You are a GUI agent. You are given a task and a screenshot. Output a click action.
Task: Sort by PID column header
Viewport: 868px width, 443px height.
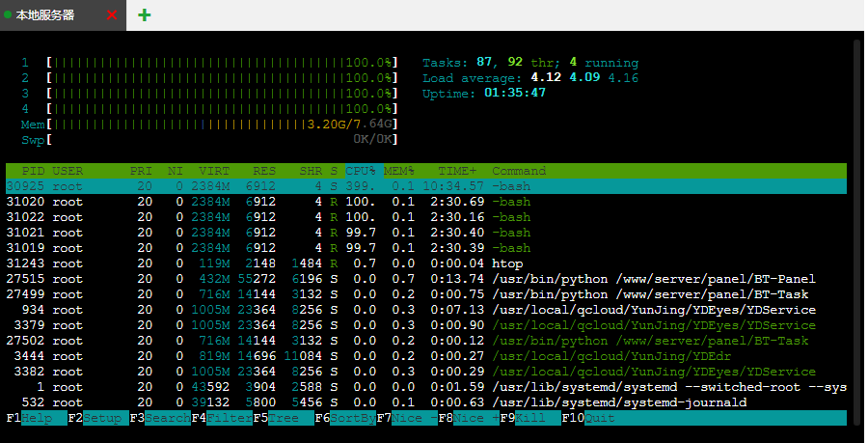pyautogui.click(x=33, y=171)
